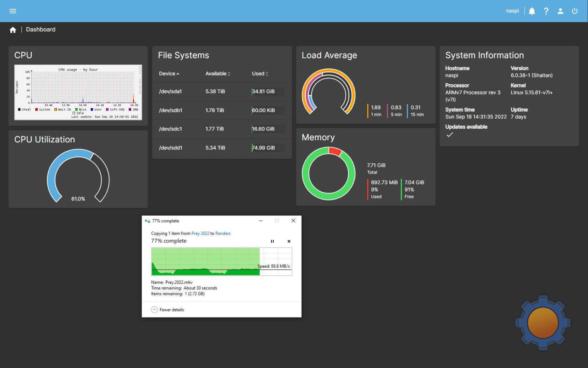Screen dimensions: 588x368
Task: Sort file systems by Device column
Action: (x=169, y=74)
